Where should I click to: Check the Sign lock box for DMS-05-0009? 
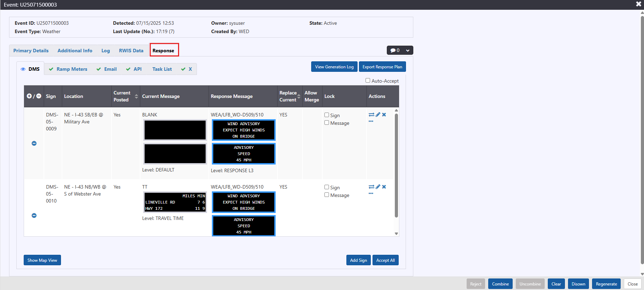point(327,115)
